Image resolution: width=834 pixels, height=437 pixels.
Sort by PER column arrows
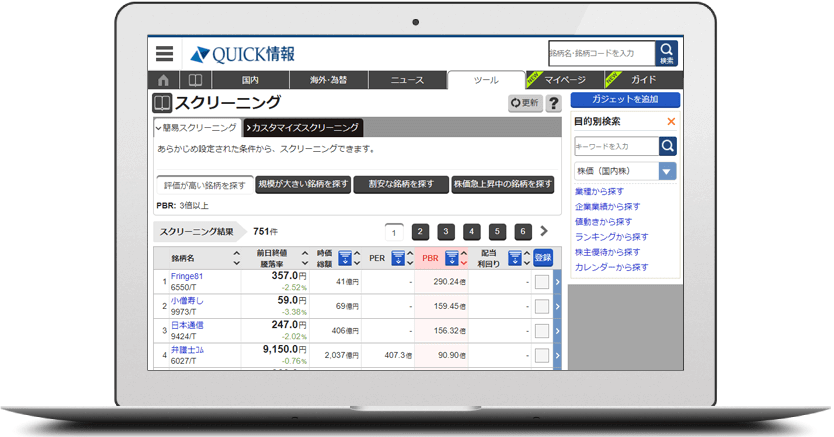(x=410, y=258)
